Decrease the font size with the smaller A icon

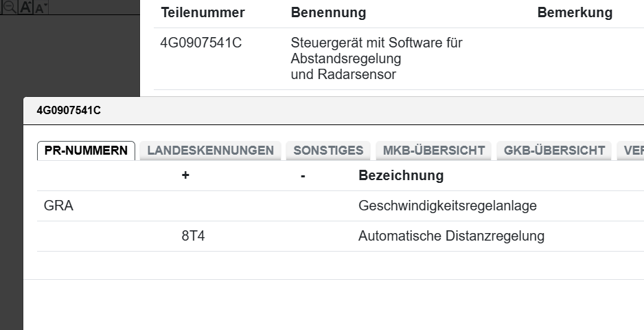[40, 8]
